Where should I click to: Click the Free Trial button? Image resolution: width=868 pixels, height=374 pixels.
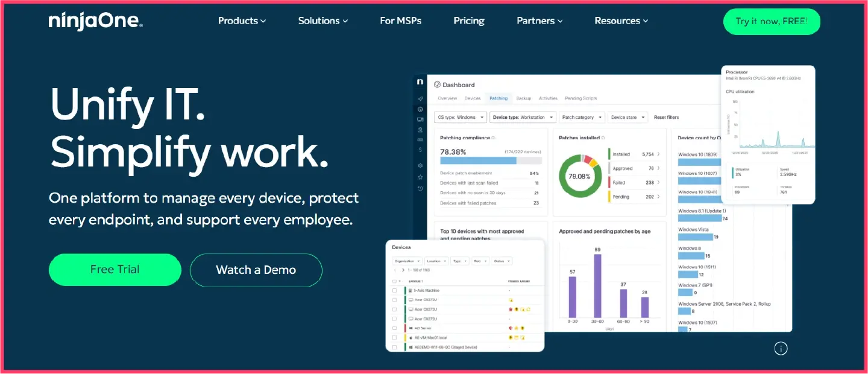click(115, 270)
